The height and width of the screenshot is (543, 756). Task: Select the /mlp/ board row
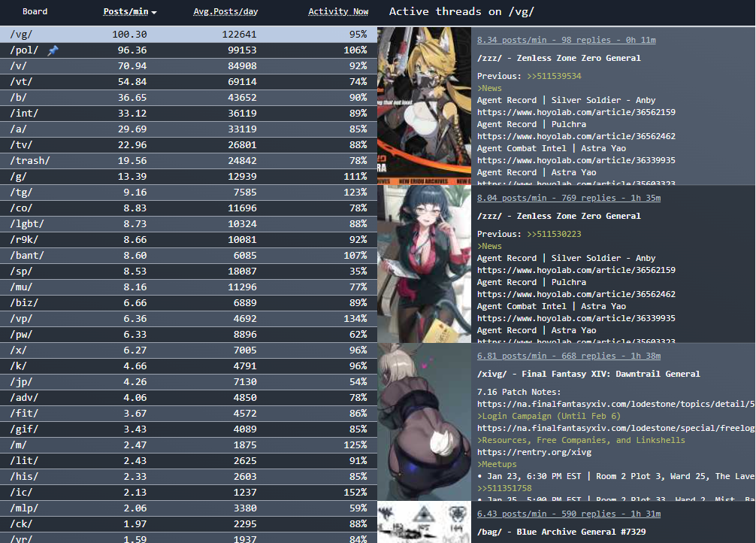189,508
